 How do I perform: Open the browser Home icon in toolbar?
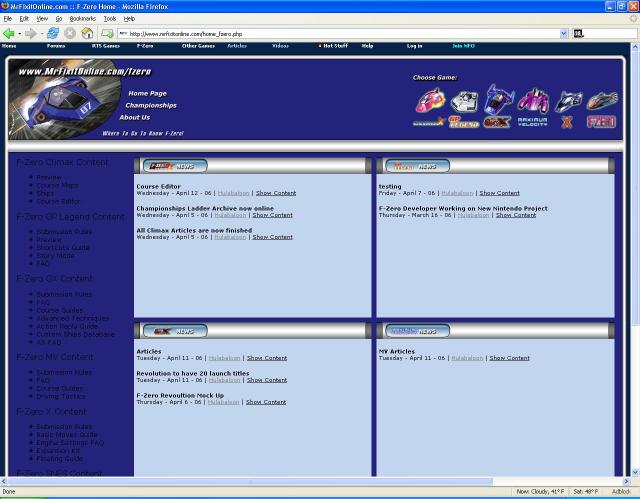(x=87, y=33)
